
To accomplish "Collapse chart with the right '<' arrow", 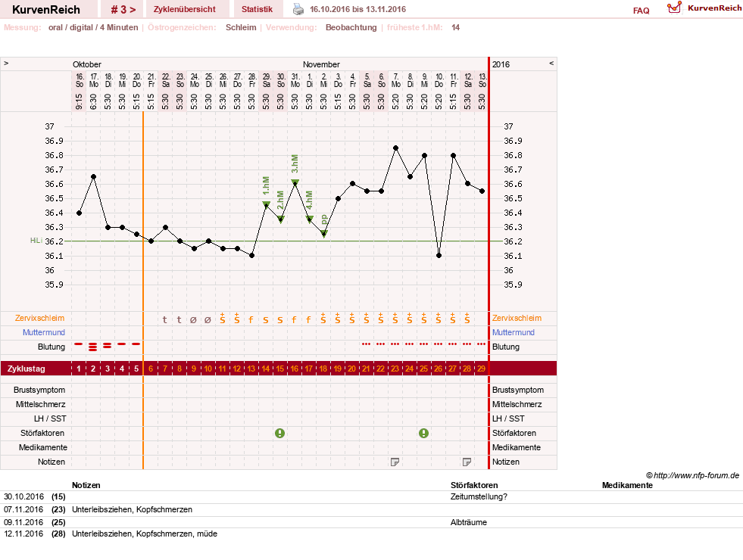I will click(x=551, y=63).
